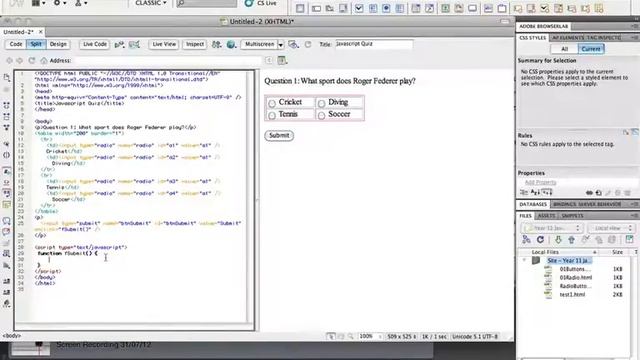Show only set properties icon
640x360 pixels.
tap(547, 192)
